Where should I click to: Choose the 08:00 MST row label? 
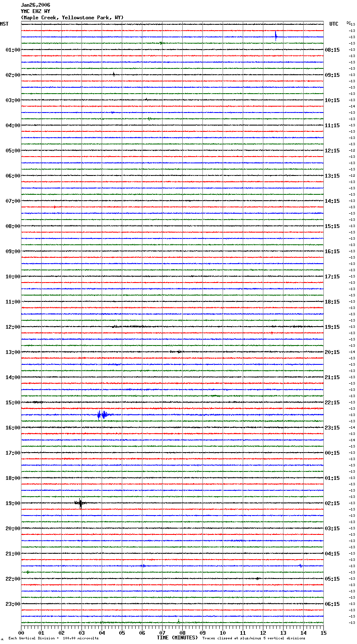[x=13, y=226]
